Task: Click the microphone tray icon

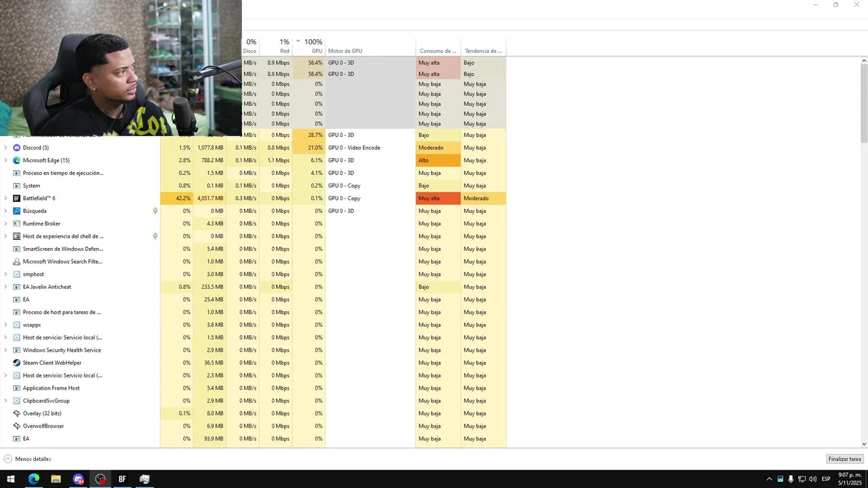Action: click(x=791, y=479)
